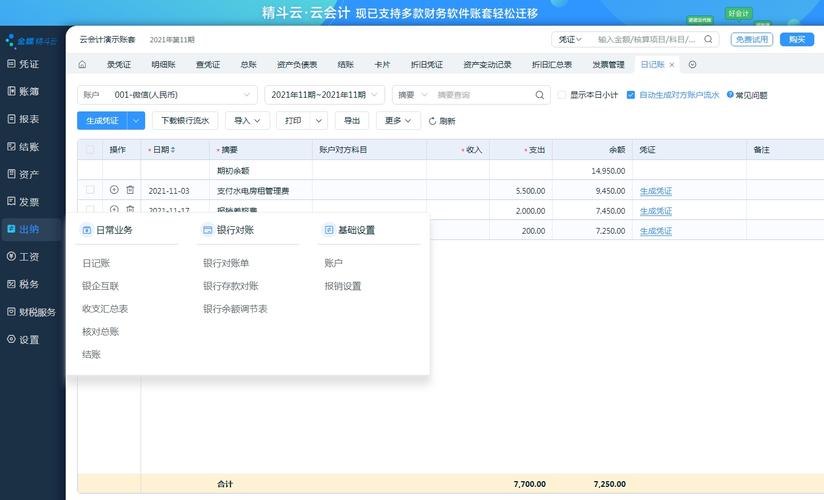Open the 账簿 sidebar module

23,91
